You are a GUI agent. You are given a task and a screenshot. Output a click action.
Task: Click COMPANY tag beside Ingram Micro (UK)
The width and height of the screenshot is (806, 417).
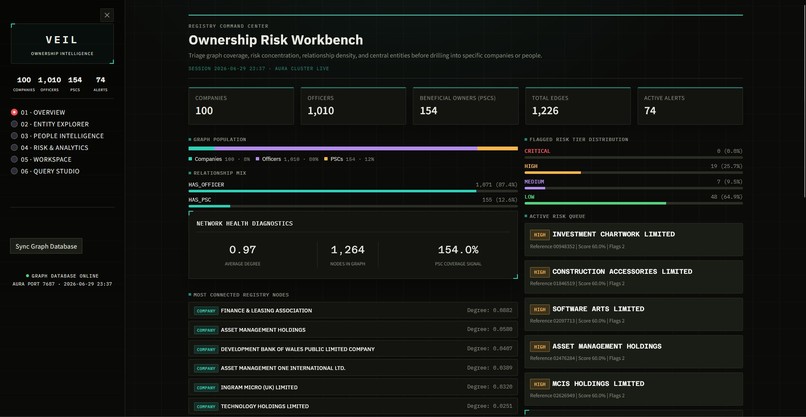[x=206, y=387]
